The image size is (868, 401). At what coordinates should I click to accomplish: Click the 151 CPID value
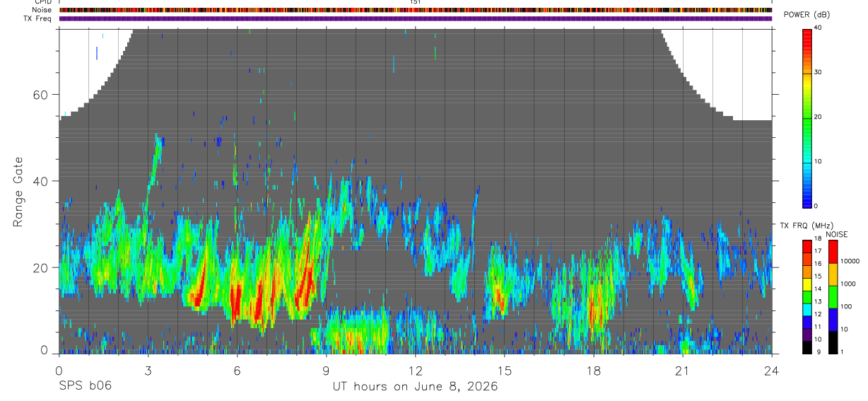(x=416, y=2)
